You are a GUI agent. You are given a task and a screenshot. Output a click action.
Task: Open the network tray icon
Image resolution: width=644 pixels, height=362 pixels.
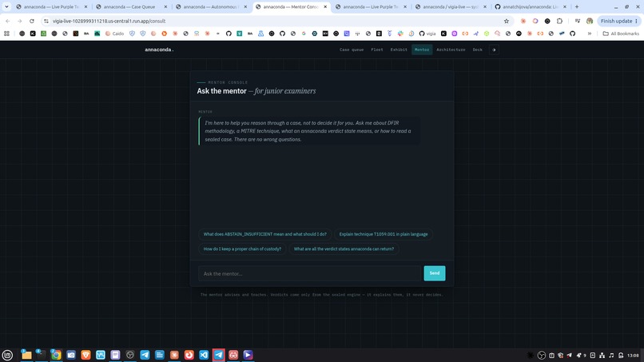(602, 356)
